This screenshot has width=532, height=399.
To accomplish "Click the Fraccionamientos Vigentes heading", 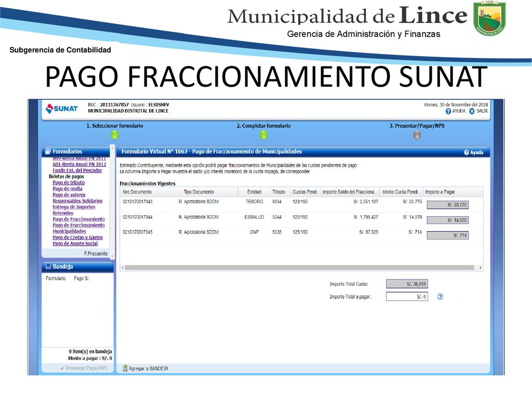I will tap(147, 183).
